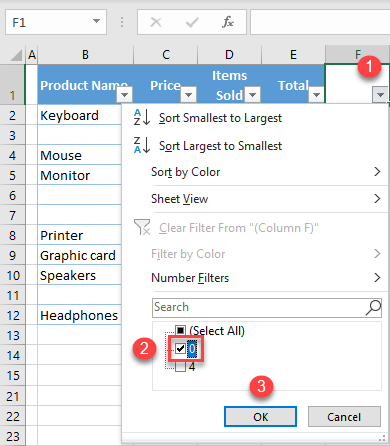
Task: Click Clear Filter From (Column F)
Action: coord(239,228)
